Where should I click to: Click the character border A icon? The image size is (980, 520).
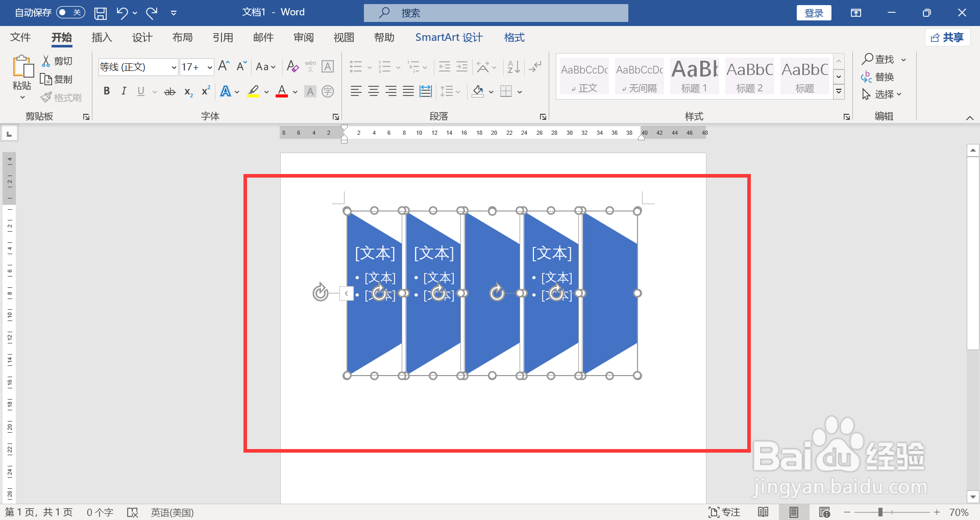(328, 66)
